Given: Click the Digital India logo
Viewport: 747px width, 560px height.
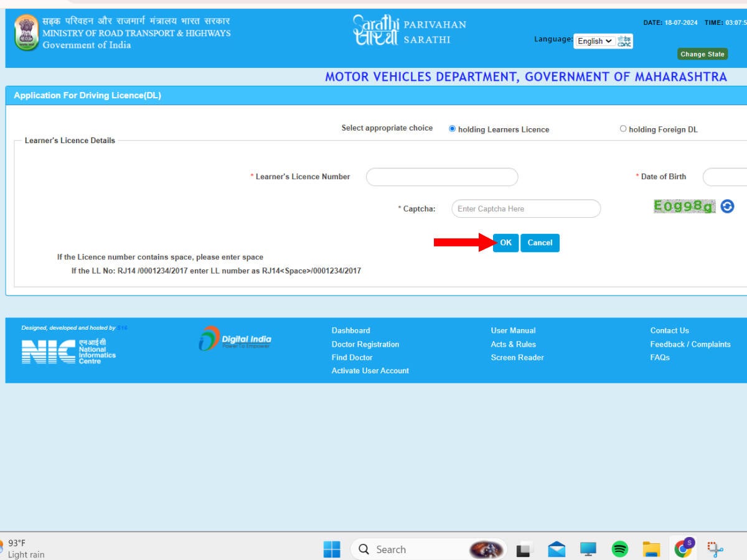Looking at the screenshot, I should pos(235,338).
